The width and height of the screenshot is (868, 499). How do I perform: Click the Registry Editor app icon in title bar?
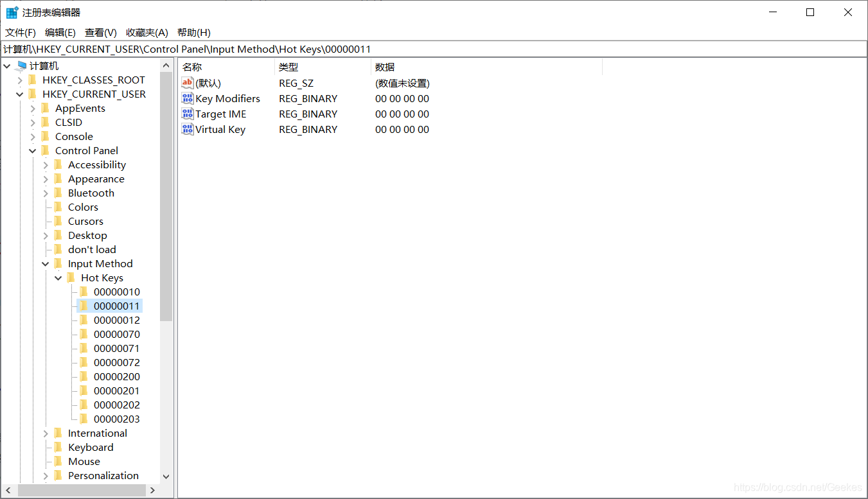click(12, 12)
